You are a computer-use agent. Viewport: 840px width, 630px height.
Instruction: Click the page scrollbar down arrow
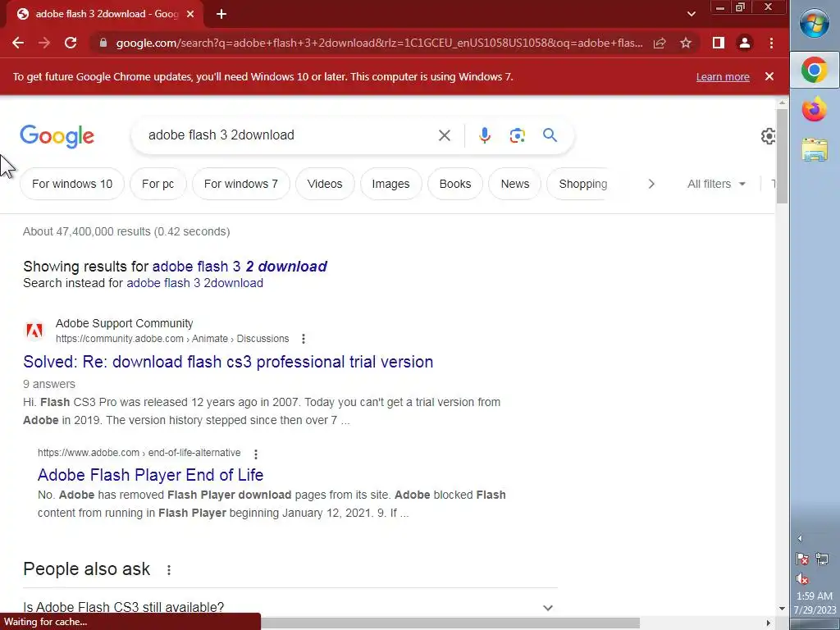pos(782,609)
